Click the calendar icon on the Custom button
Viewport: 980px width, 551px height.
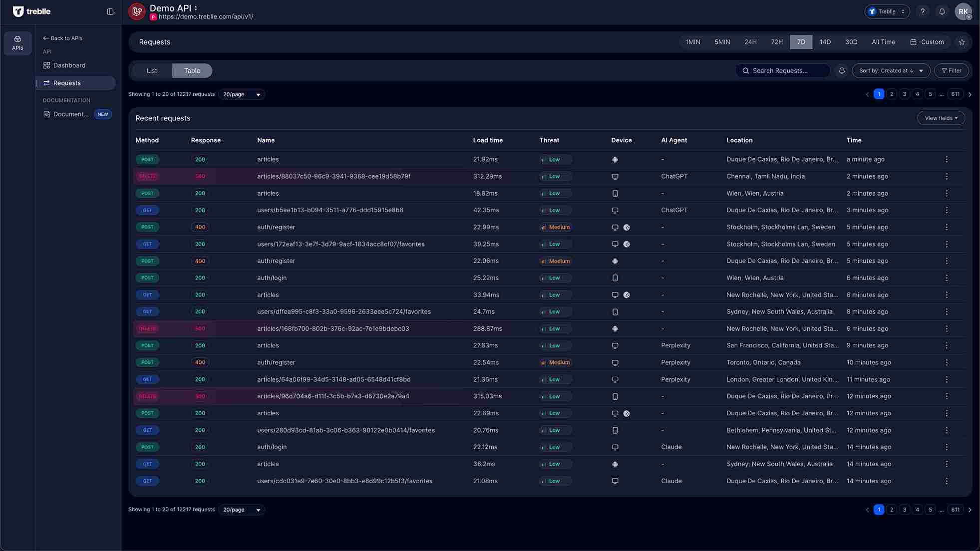click(913, 42)
